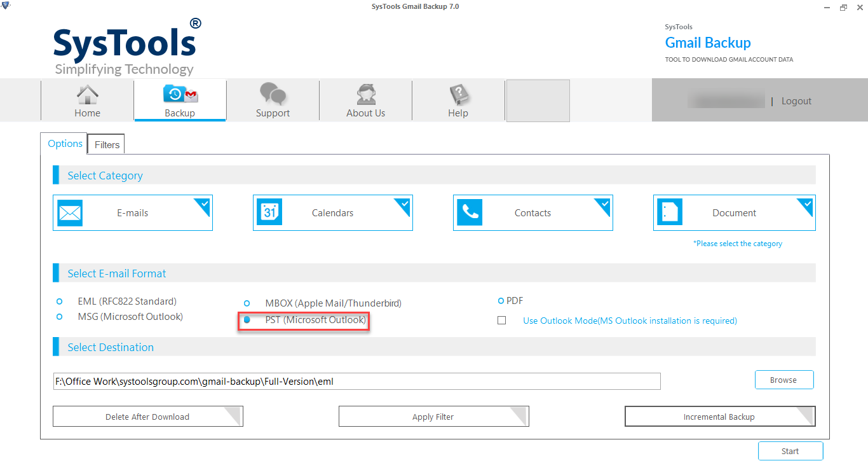Viewport: 868px width, 463px height.
Task: Switch to the Filters tab
Action: pyautogui.click(x=107, y=145)
